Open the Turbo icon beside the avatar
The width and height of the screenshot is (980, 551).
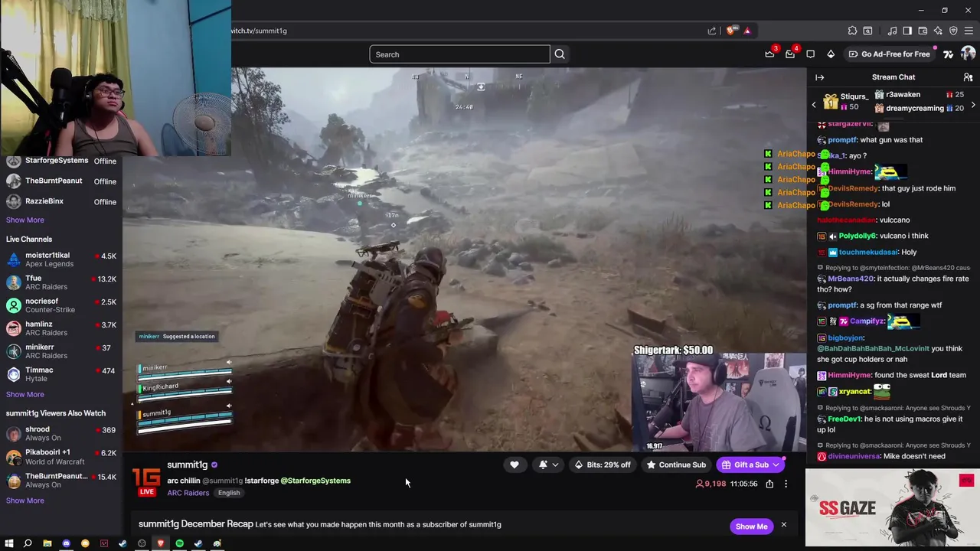coord(948,54)
